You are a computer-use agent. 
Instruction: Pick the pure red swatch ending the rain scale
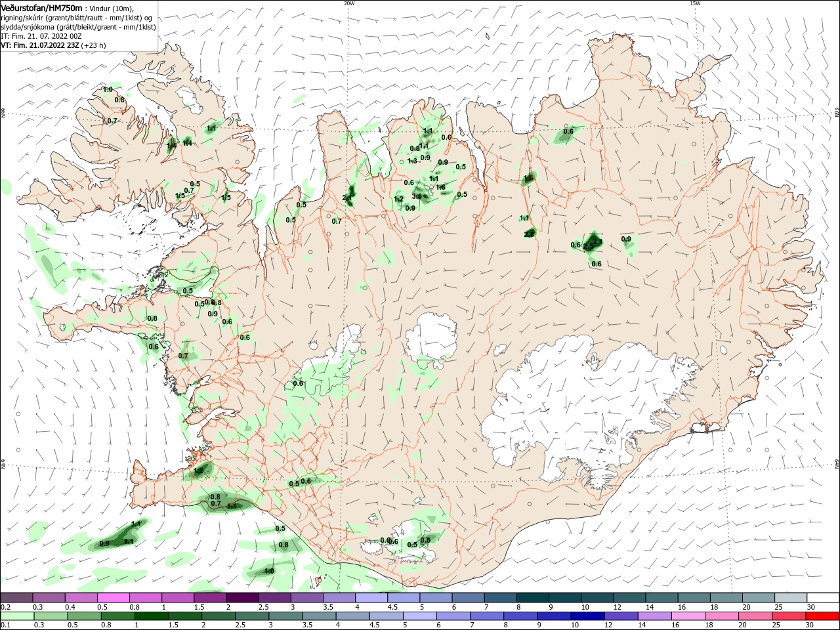tap(823, 616)
